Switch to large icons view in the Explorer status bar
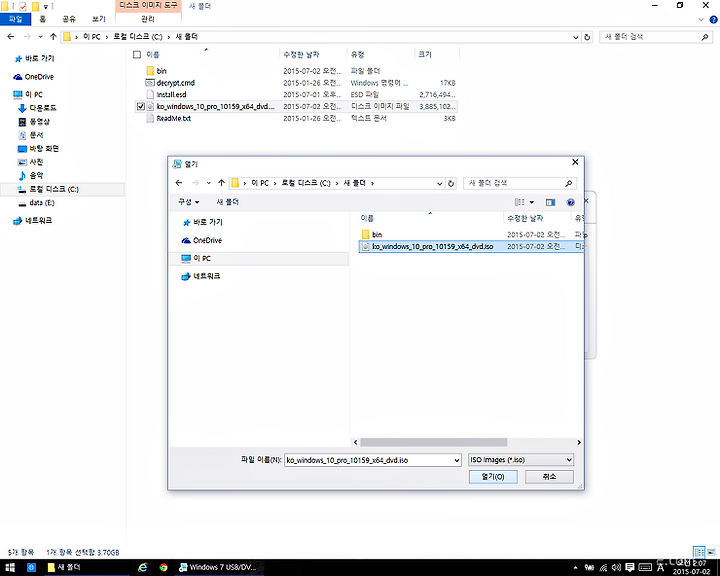The height and width of the screenshot is (576, 720). coord(711,552)
